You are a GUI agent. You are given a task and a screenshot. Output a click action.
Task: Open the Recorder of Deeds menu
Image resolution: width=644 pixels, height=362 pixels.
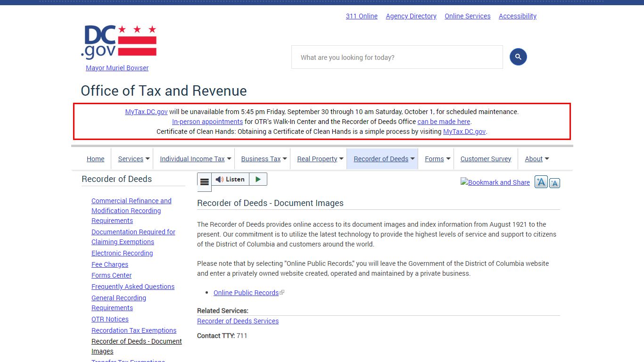point(381,159)
